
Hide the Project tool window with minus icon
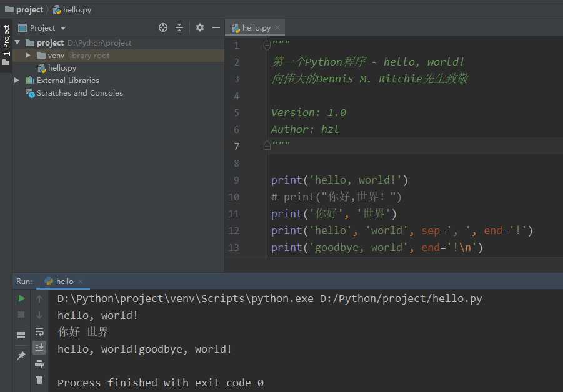point(216,27)
